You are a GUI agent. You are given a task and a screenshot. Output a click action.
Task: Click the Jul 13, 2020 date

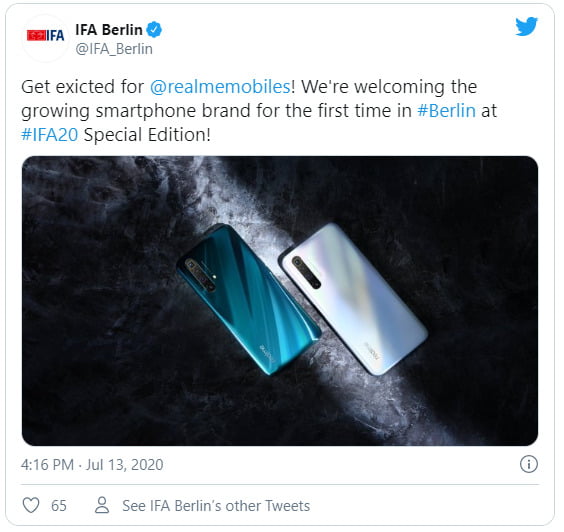click(x=124, y=465)
